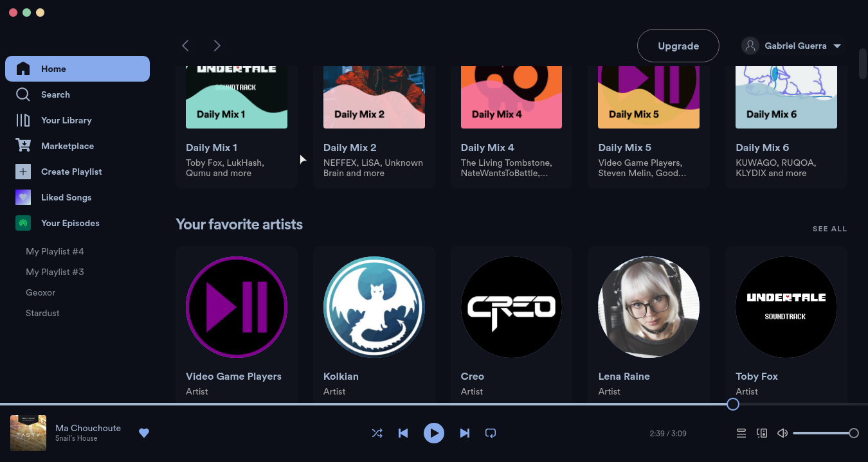Click the Your favorite artists heading
Viewport: 868px width, 462px height.
click(239, 224)
